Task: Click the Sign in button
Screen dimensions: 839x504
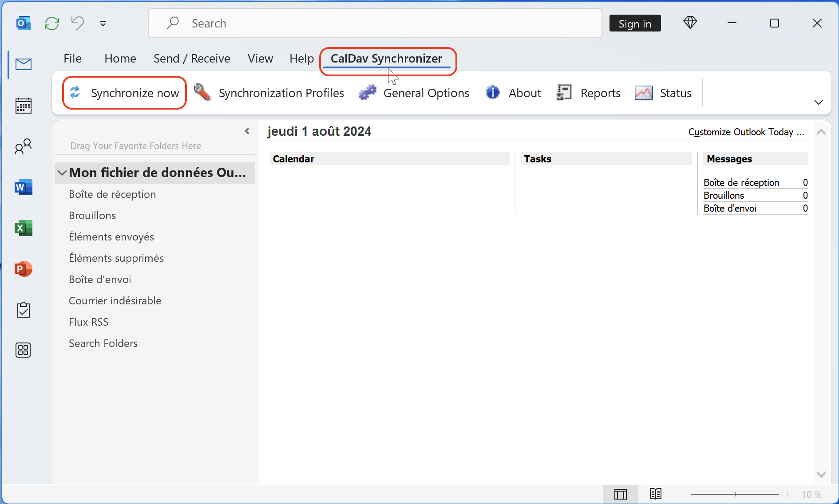Action: point(635,24)
